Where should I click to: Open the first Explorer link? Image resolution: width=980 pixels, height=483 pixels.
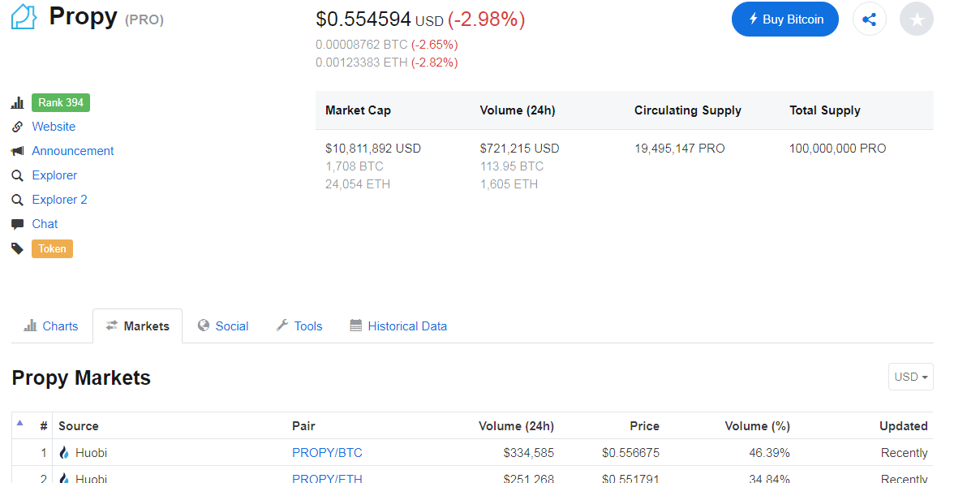click(x=54, y=175)
